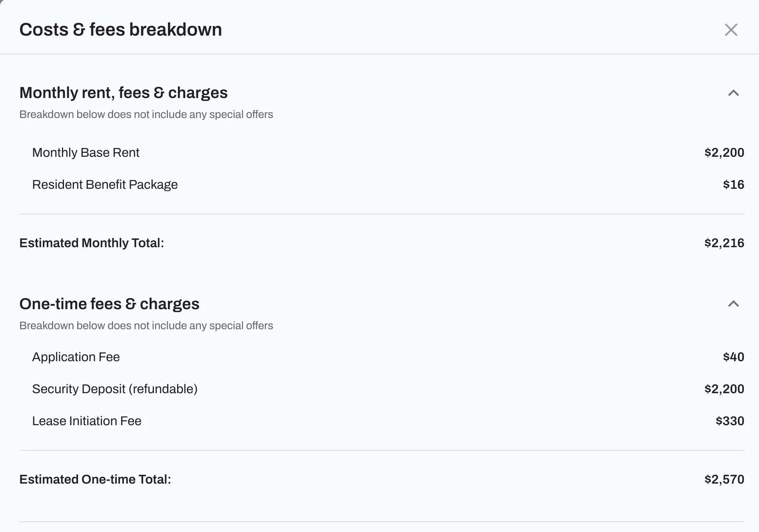Click the $2,200 Monthly Base Rent amount
This screenshot has width=759, height=532.
725,152
